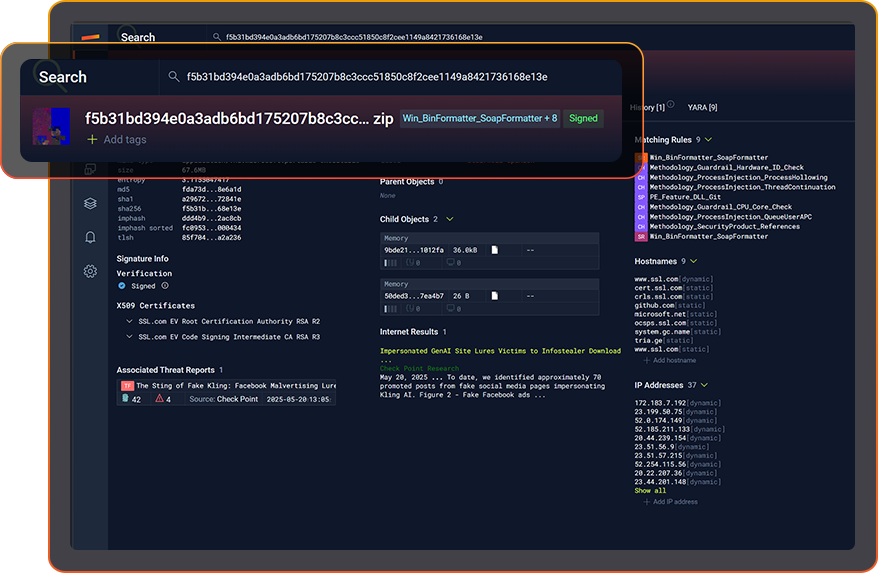Image resolution: width=878 pixels, height=573 pixels.
Task: Click IP address 23.44.201.148
Action: point(660,482)
